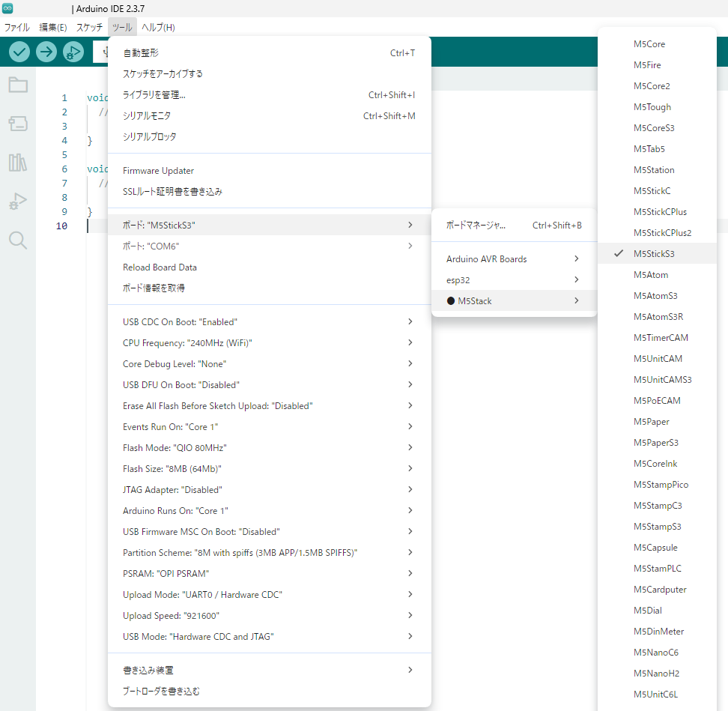Open the Sketchbook folder sidebar icon
This screenshot has width=728, height=711.
coord(18,85)
